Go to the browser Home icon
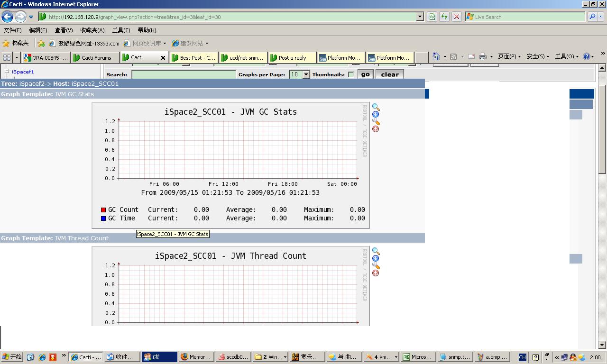 point(436,56)
